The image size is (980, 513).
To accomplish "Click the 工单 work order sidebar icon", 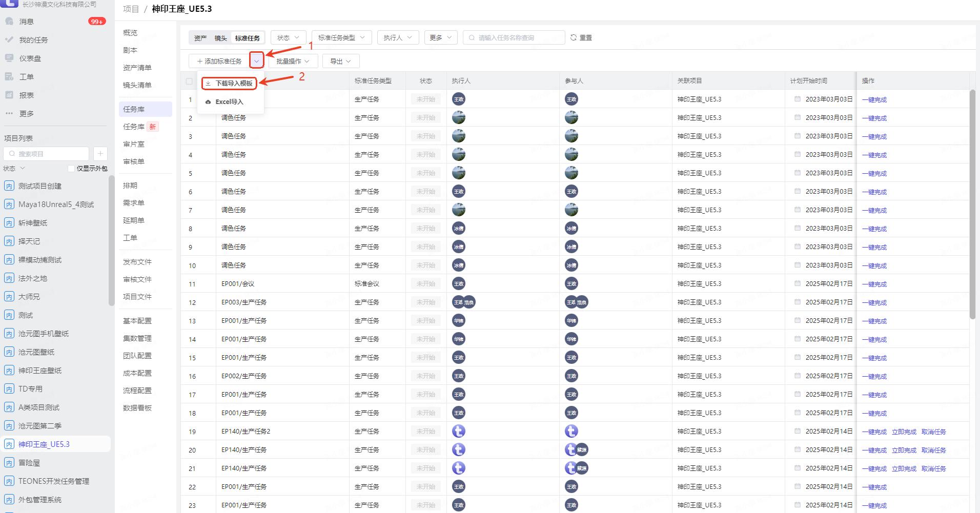I will [9, 77].
